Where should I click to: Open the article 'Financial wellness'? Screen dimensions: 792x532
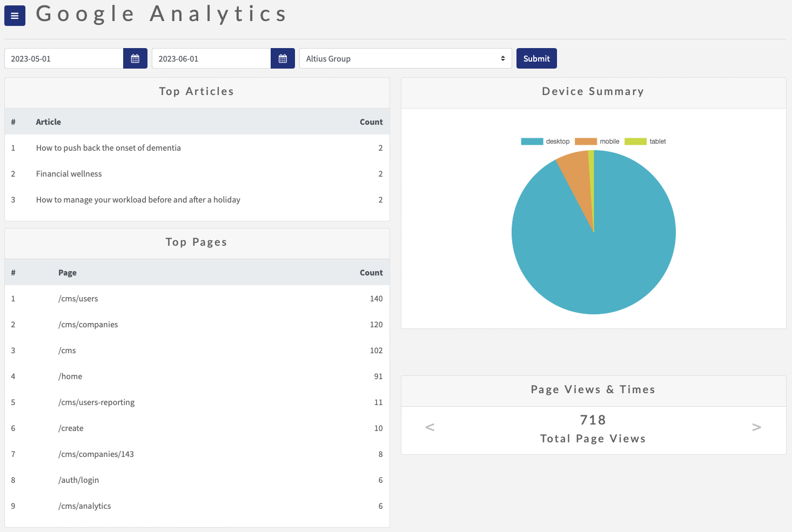[69, 173]
